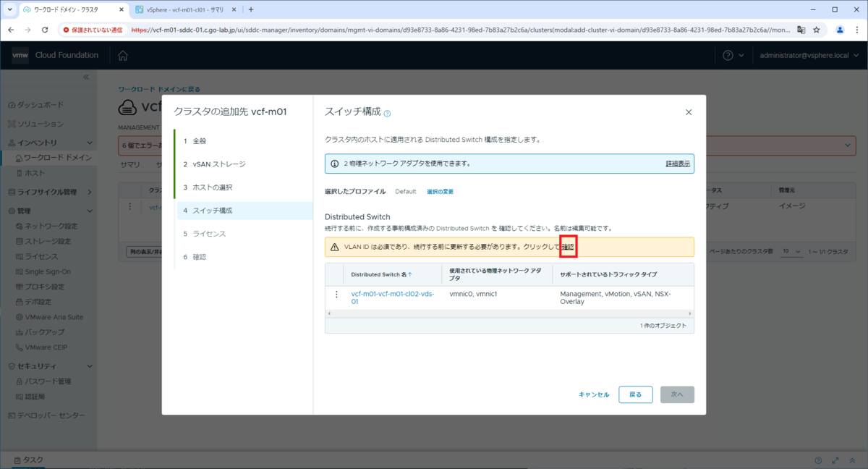Click the Cloud Foundation home icon

[x=123, y=55]
